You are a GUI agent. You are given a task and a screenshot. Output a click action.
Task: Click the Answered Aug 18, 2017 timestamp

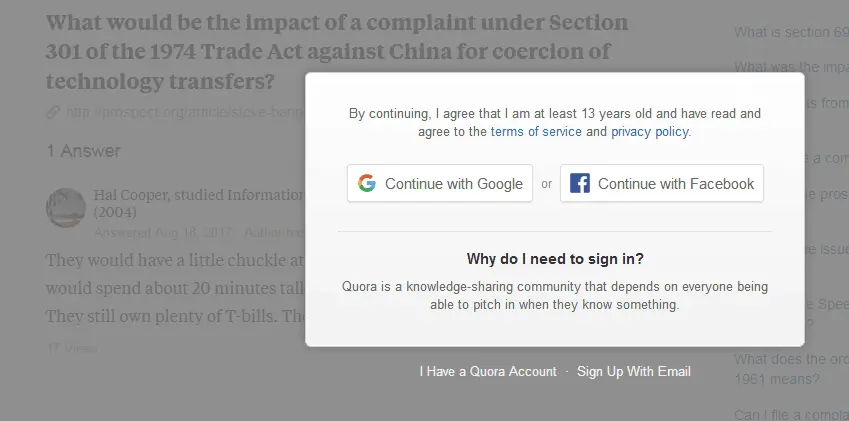[x=164, y=233]
